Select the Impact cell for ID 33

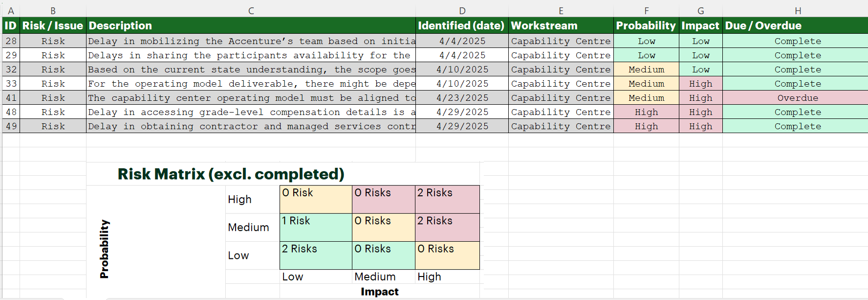point(701,84)
